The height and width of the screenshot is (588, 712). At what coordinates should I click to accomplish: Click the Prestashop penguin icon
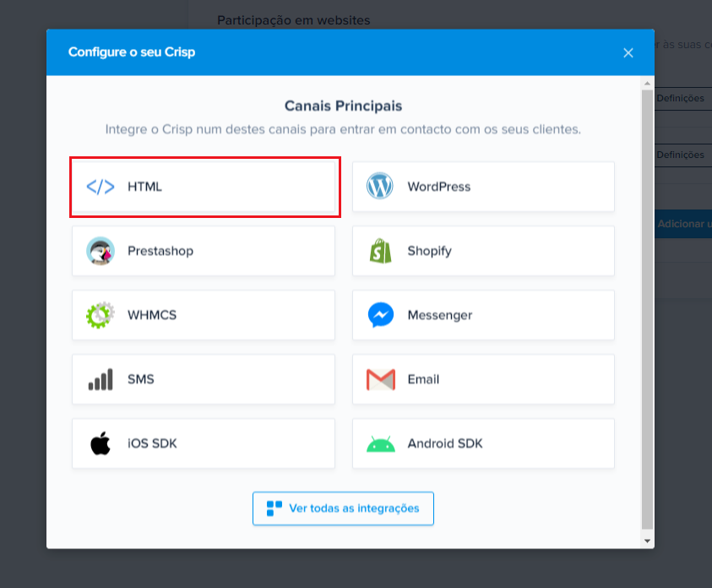pos(101,251)
